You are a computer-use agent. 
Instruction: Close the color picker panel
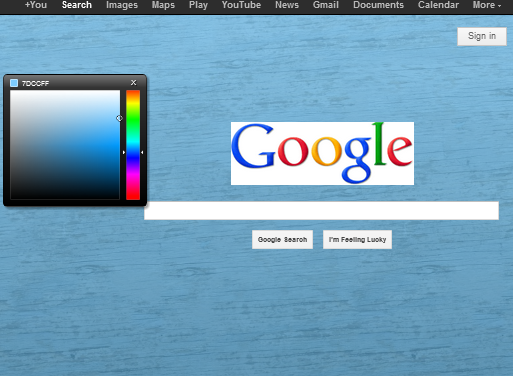133,83
